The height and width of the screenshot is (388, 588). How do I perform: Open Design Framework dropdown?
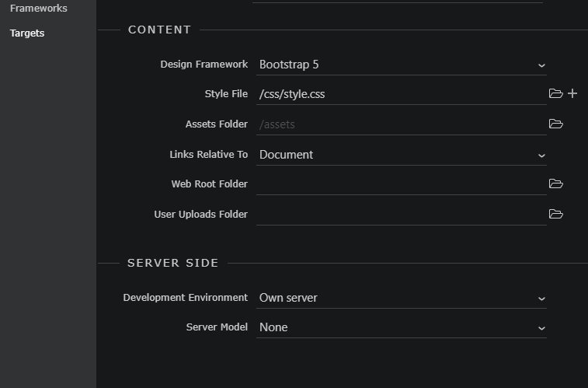(x=401, y=65)
